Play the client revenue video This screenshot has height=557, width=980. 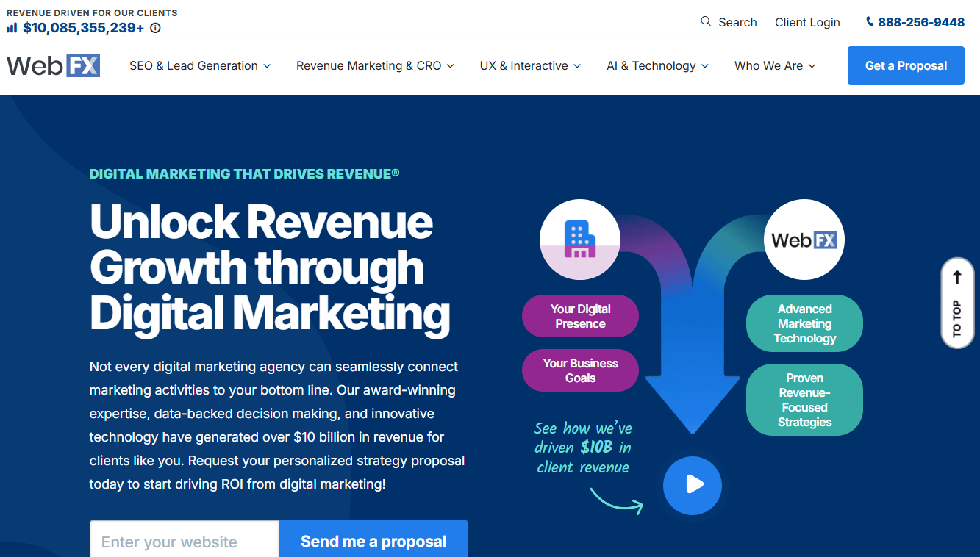click(692, 485)
